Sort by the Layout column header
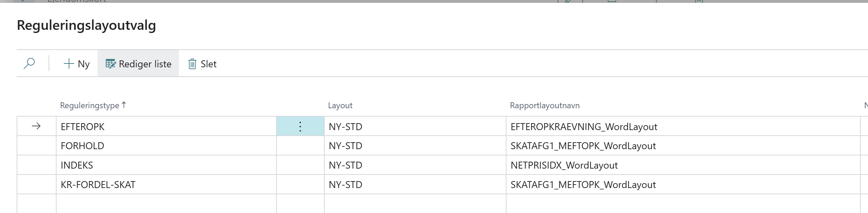Screen dimensions: 868x213 [x=340, y=105]
